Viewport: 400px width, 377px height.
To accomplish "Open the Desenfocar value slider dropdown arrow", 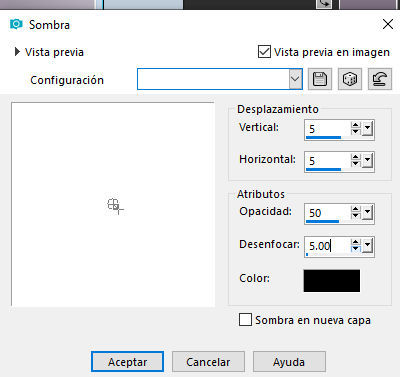I will 367,246.
